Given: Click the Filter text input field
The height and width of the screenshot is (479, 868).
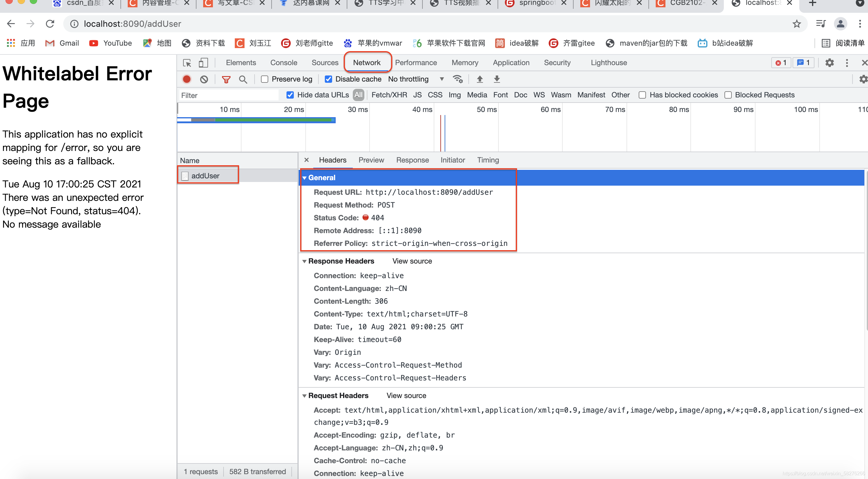Looking at the screenshot, I should (x=229, y=95).
